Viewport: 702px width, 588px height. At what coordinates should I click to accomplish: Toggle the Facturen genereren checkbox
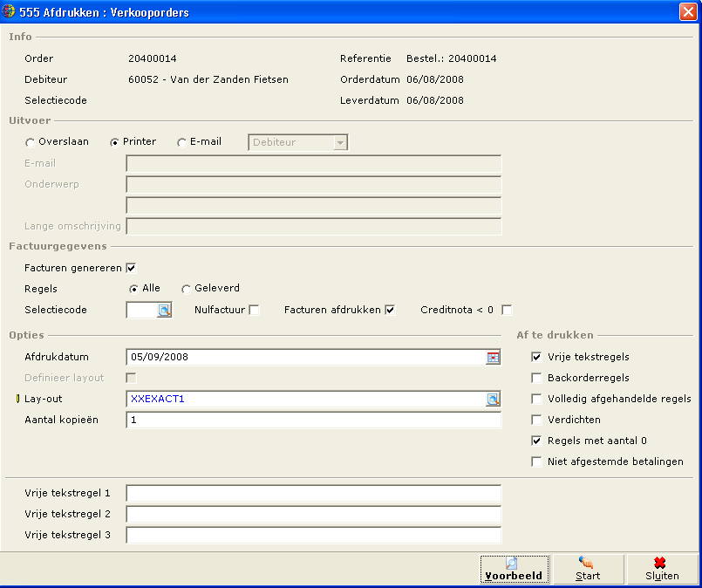tap(131, 268)
